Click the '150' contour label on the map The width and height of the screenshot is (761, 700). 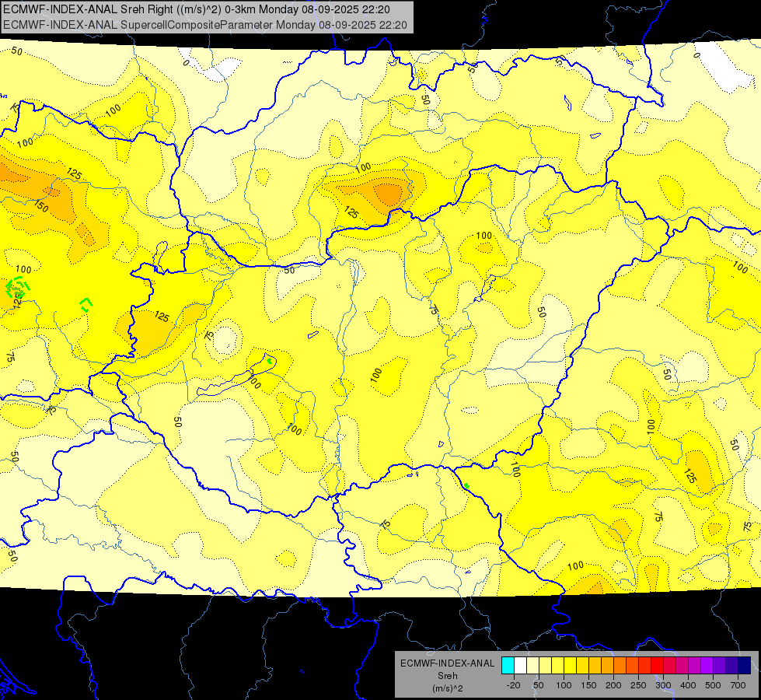pyautogui.click(x=41, y=206)
